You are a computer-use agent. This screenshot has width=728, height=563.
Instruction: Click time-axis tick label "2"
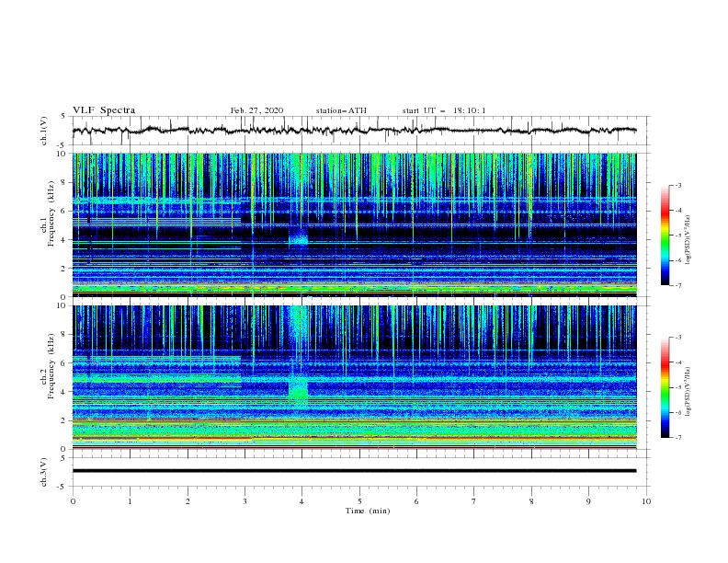(x=188, y=501)
